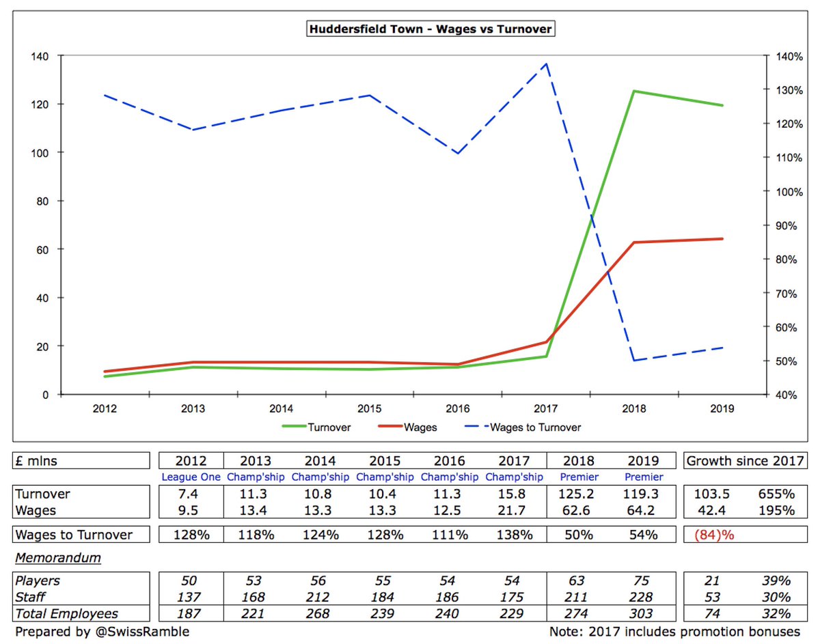Click the Growth since 2017 header
820x644 pixels.
point(745,461)
